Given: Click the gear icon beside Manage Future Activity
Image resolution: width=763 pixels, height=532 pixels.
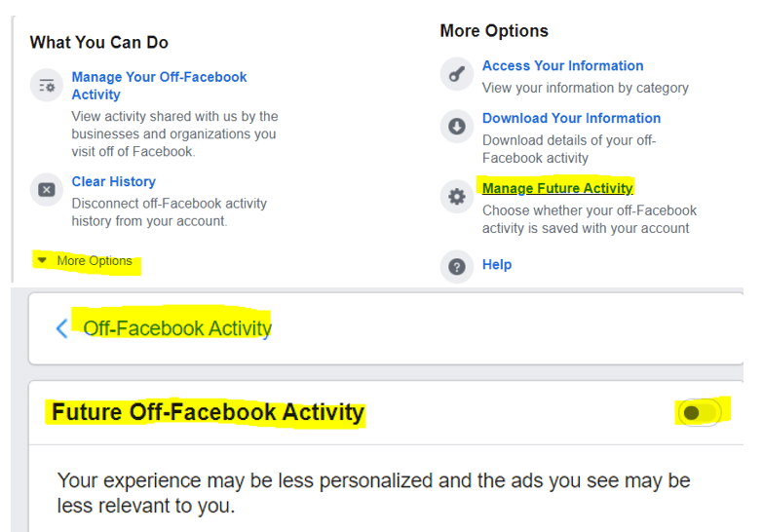Looking at the screenshot, I should 456,197.
